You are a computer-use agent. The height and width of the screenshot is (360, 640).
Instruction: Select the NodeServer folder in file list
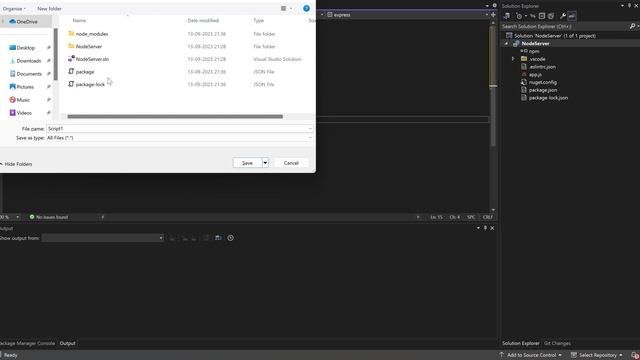[89, 47]
